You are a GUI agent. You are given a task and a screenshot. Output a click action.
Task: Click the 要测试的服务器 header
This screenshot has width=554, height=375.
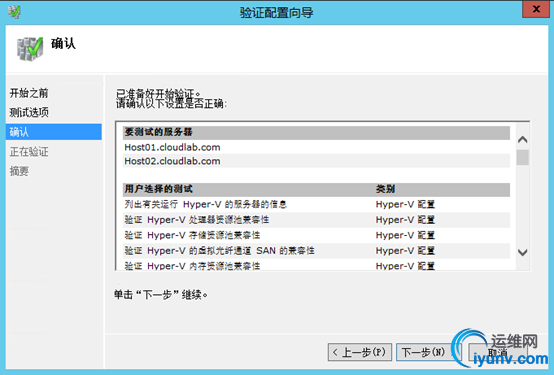coord(316,132)
